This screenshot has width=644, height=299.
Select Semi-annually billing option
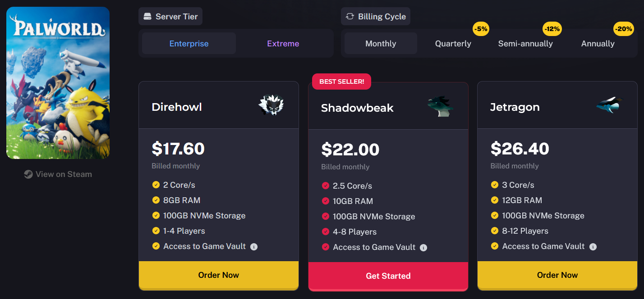[525, 44]
